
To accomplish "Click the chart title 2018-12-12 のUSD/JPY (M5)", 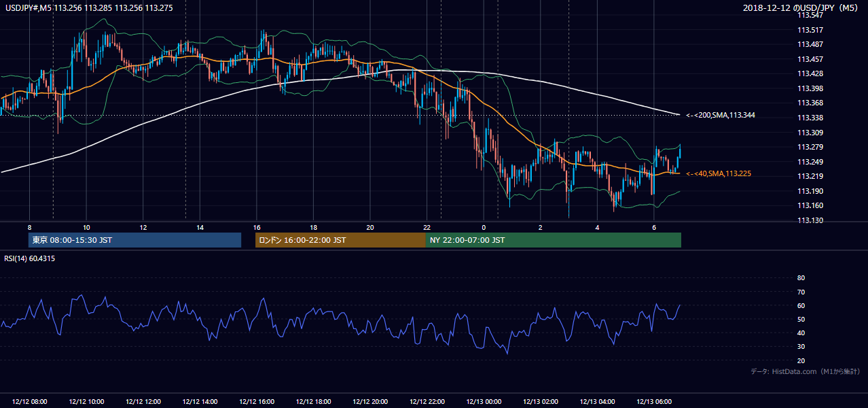I will 801,8.
